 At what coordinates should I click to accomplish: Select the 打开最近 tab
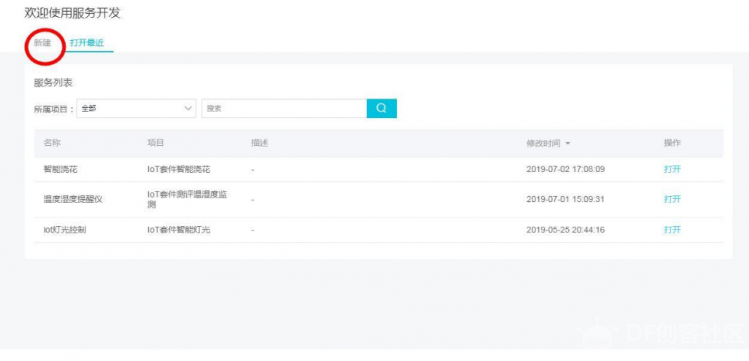[87, 43]
